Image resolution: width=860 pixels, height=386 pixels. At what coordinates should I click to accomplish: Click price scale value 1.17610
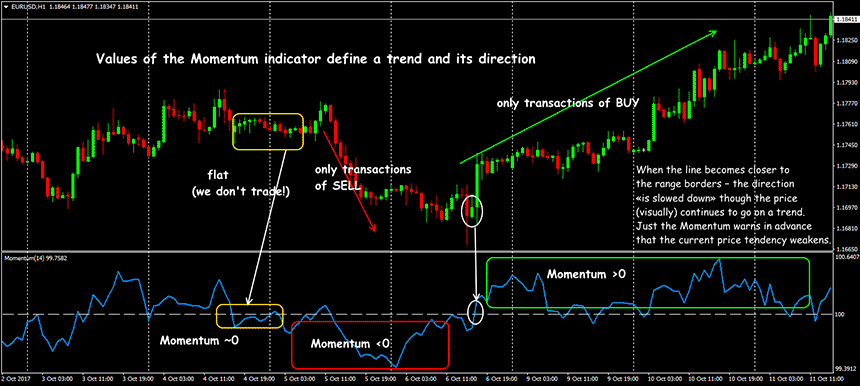pos(847,124)
